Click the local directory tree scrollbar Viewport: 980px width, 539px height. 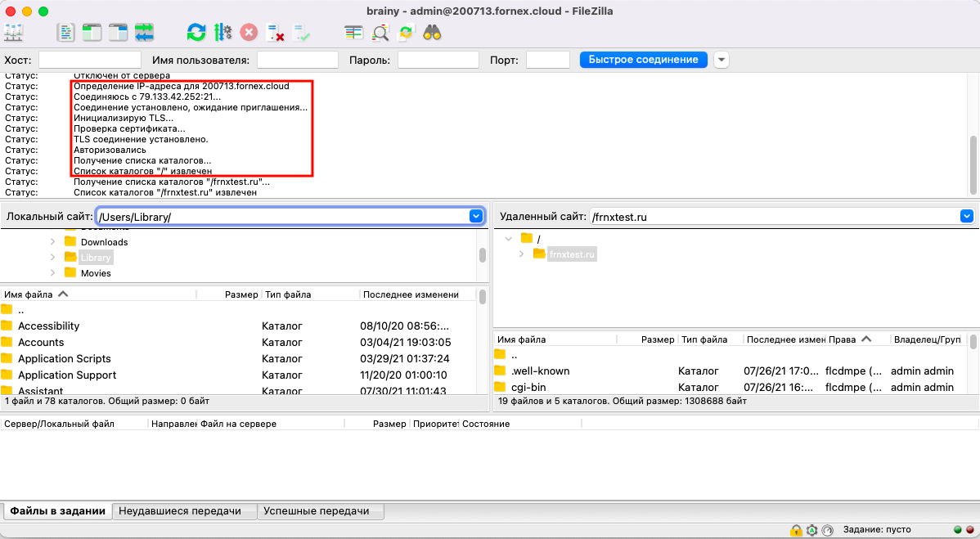[483, 255]
